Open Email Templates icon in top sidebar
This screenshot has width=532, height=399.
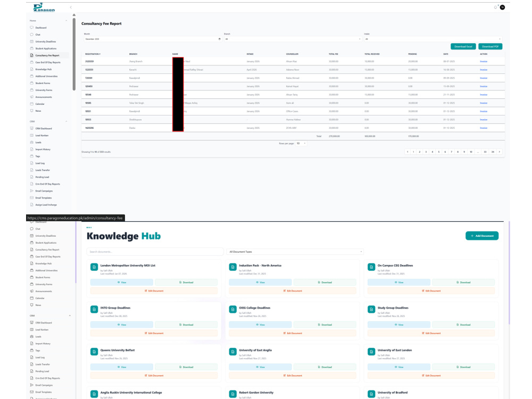point(31,198)
